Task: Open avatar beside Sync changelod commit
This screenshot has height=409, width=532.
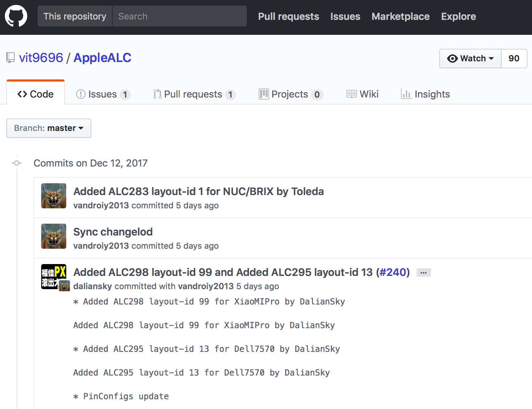Action: coord(54,236)
